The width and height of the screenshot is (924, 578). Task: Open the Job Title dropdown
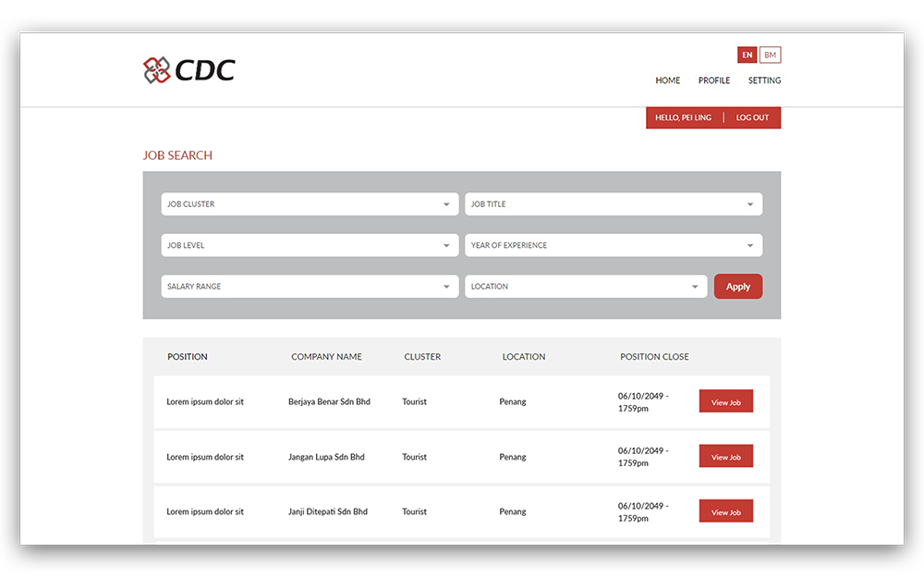point(613,204)
